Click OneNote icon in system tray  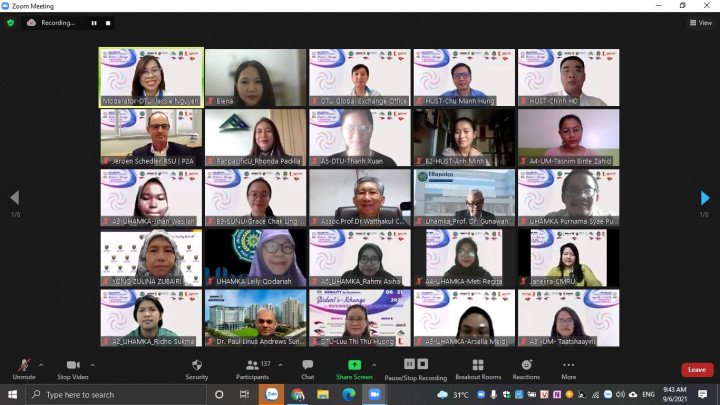(557, 394)
